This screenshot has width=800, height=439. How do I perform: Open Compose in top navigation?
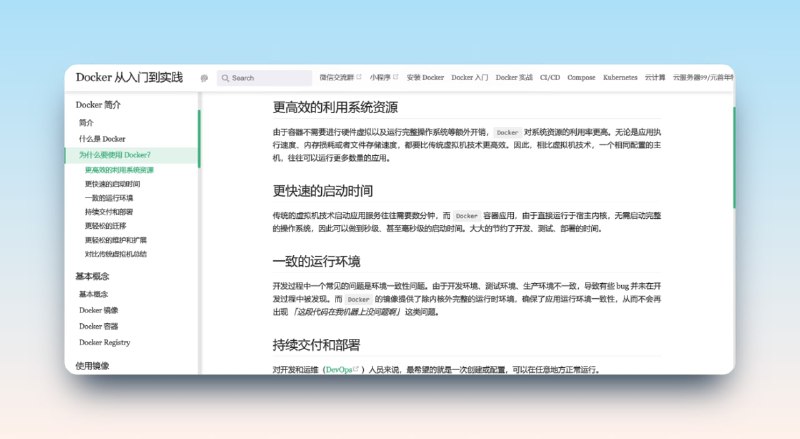[581, 78]
